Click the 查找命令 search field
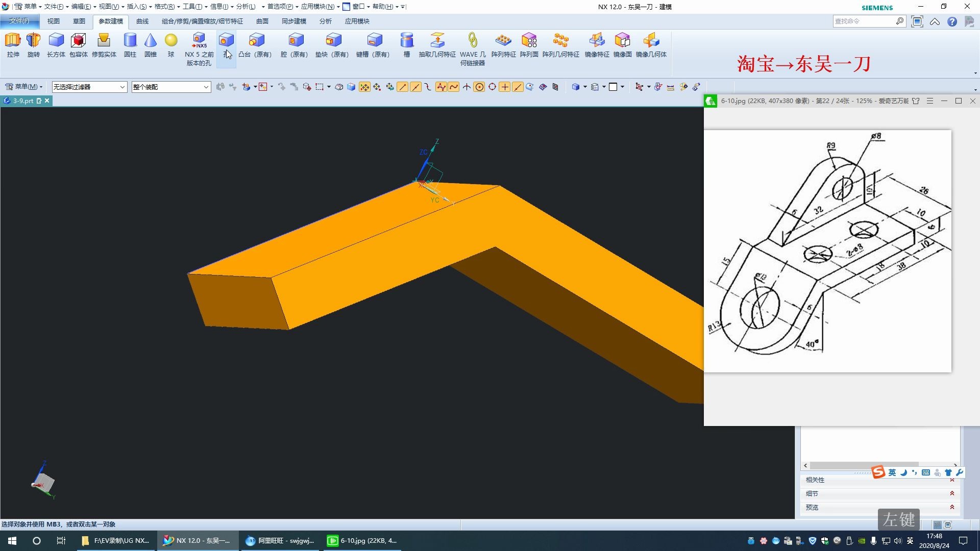 click(x=864, y=21)
